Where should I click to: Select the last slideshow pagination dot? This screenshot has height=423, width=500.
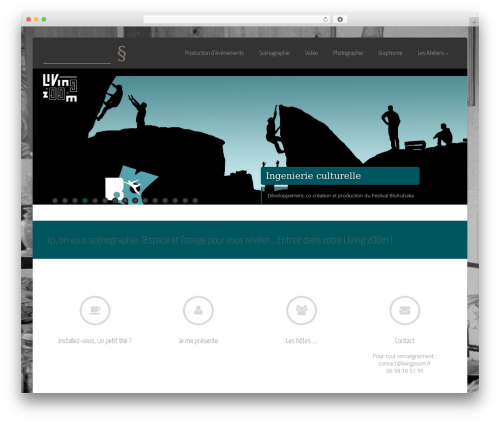(195, 200)
